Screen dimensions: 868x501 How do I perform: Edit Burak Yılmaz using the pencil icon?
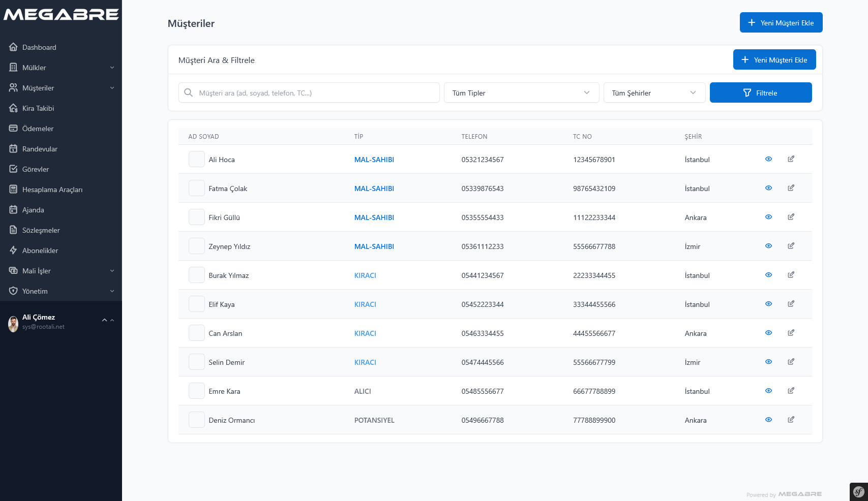tap(791, 275)
